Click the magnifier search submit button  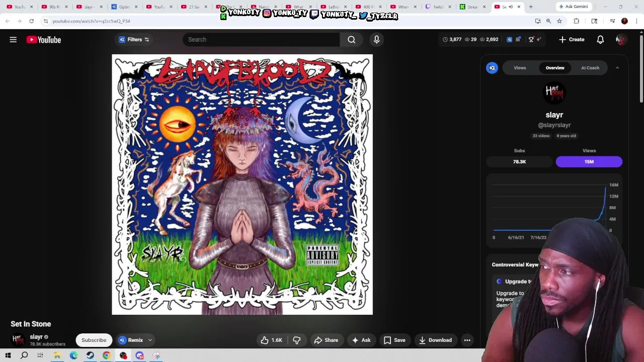pyautogui.click(x=352, y=40)
